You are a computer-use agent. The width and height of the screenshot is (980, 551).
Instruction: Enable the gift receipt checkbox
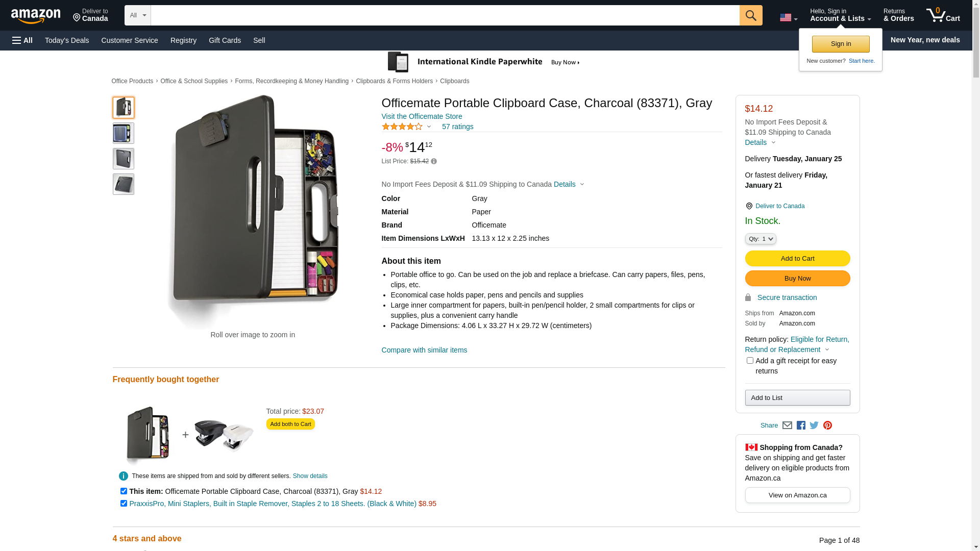(x=750, y=361)
